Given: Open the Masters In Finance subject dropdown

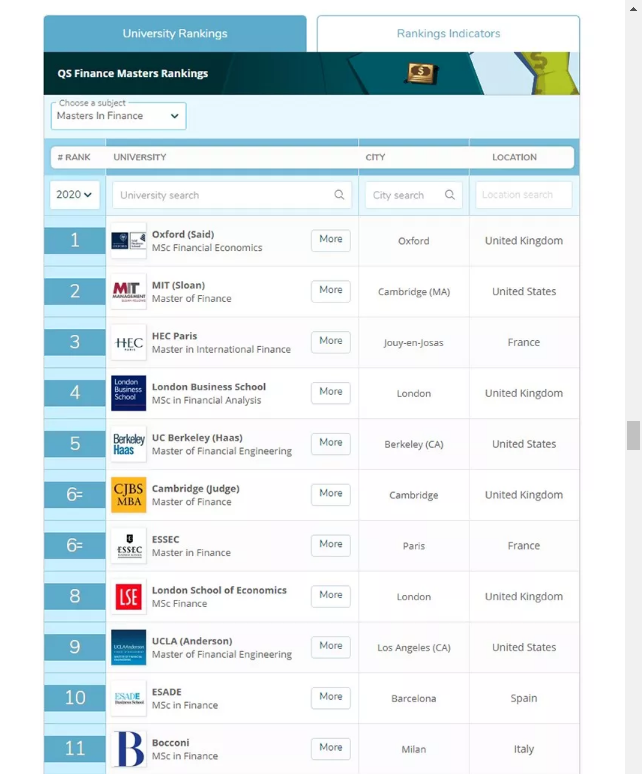Looking at the screenshot, I should 118,116.
